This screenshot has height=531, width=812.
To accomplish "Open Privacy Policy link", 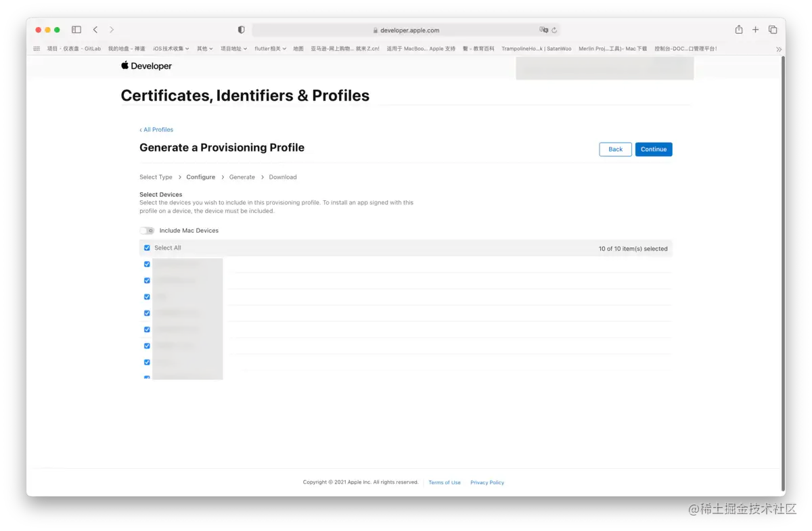I will [487, 482].
